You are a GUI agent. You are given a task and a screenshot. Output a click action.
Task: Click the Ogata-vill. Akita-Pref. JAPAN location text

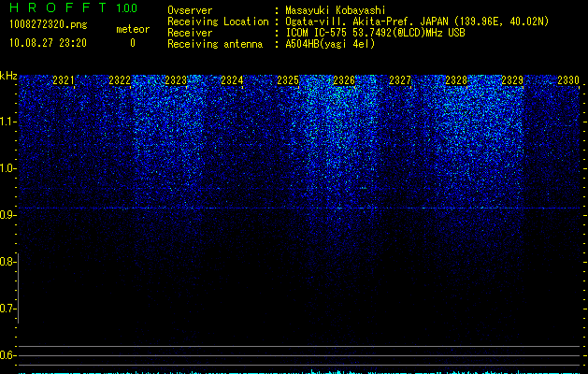[x=417, y=22]
